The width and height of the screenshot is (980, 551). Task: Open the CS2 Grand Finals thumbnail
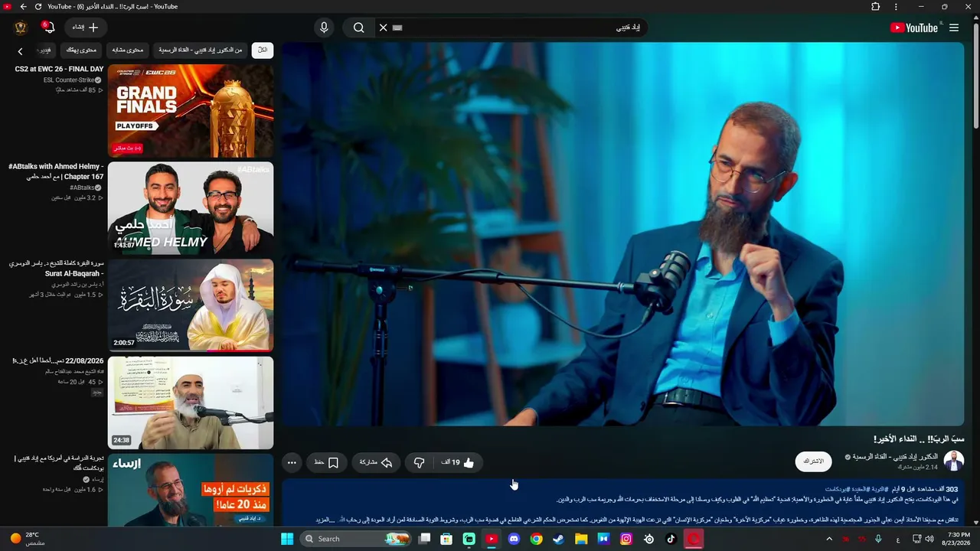(191, 110)
